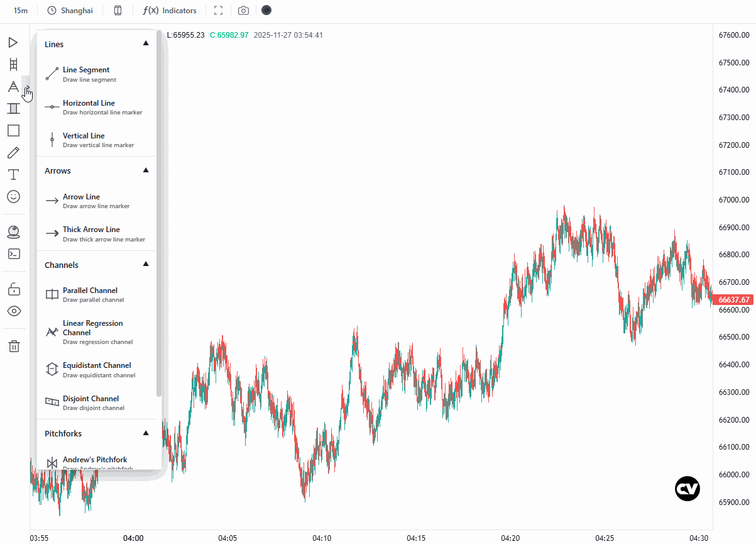756x544 pixels.
Task: Open the script console icon in sidebar
Action: [13, 254]
